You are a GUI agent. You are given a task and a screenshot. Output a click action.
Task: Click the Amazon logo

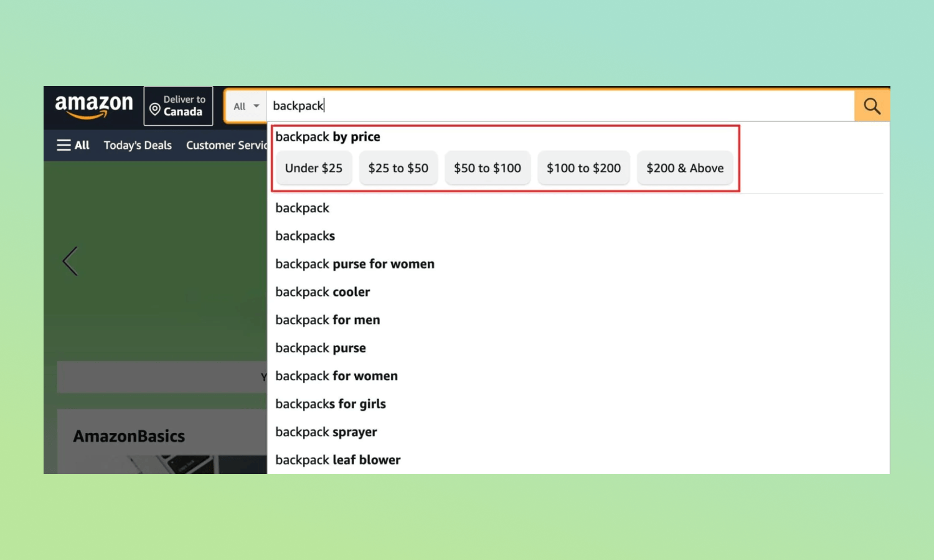click(x=94, y=106)
